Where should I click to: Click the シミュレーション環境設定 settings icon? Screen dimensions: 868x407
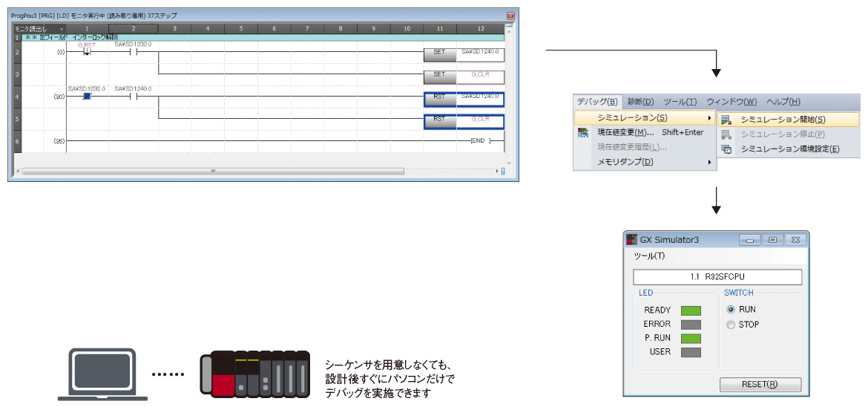726,149
